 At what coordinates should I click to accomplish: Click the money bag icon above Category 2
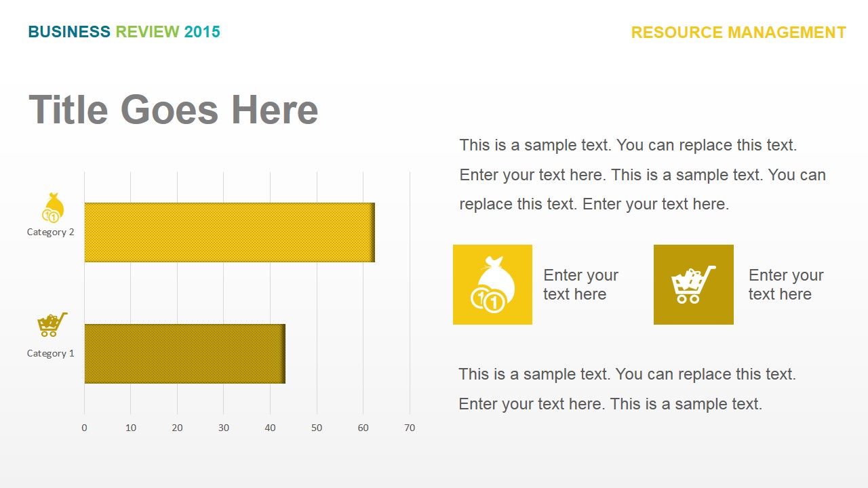[54, 207]
